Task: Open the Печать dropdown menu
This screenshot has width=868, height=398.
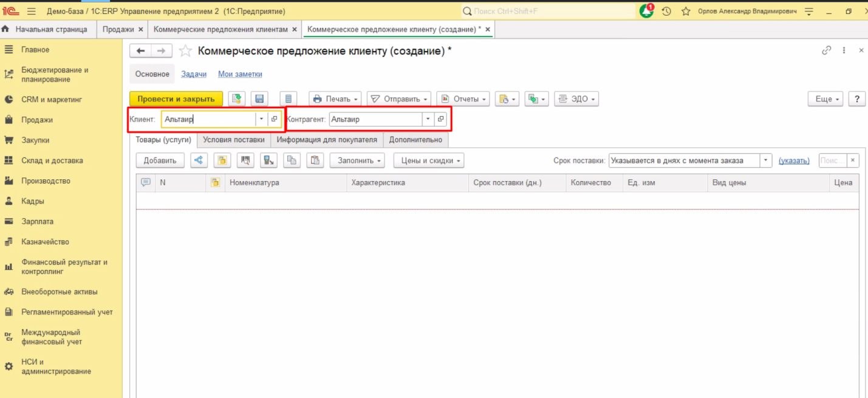Action: pos(335,99)
